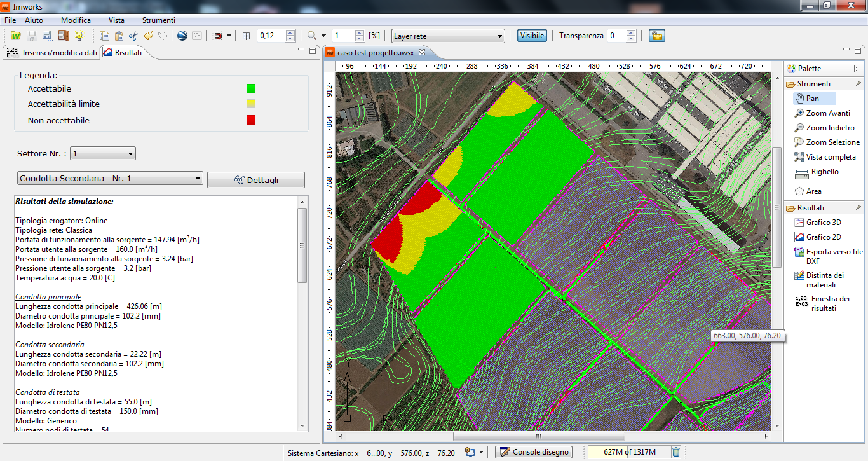Select the Righello ruler tool
Image resolution: width=868 pixels, height=461 pixels.
click(824, 172)
